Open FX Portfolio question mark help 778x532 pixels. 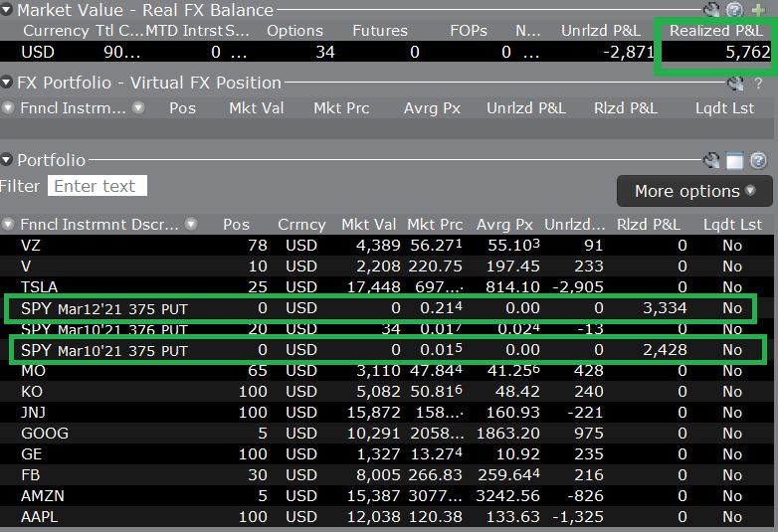(758, 83)
